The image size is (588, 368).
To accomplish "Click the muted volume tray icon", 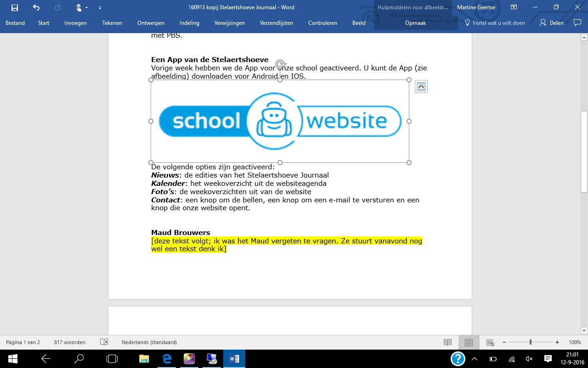I will (529, 358).
